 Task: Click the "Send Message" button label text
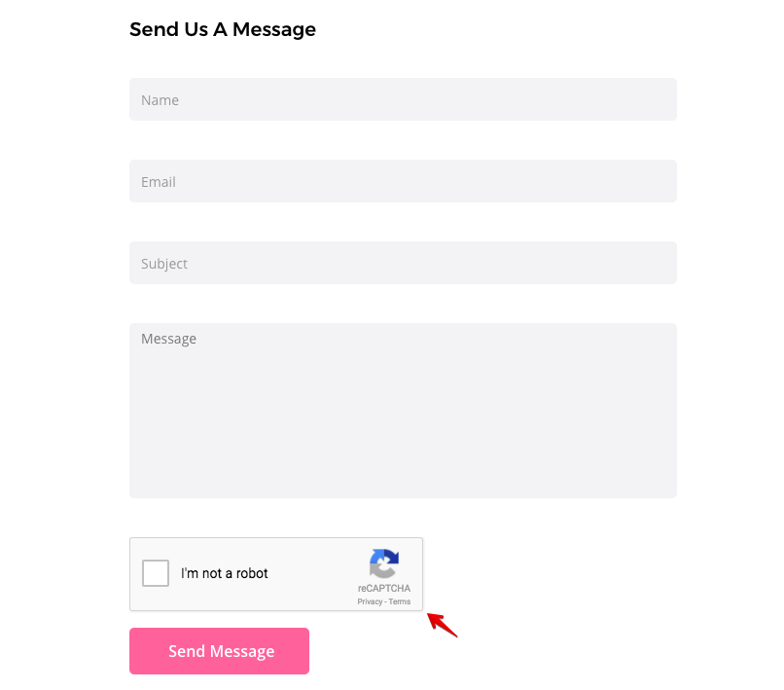click(x=221, y=651)
